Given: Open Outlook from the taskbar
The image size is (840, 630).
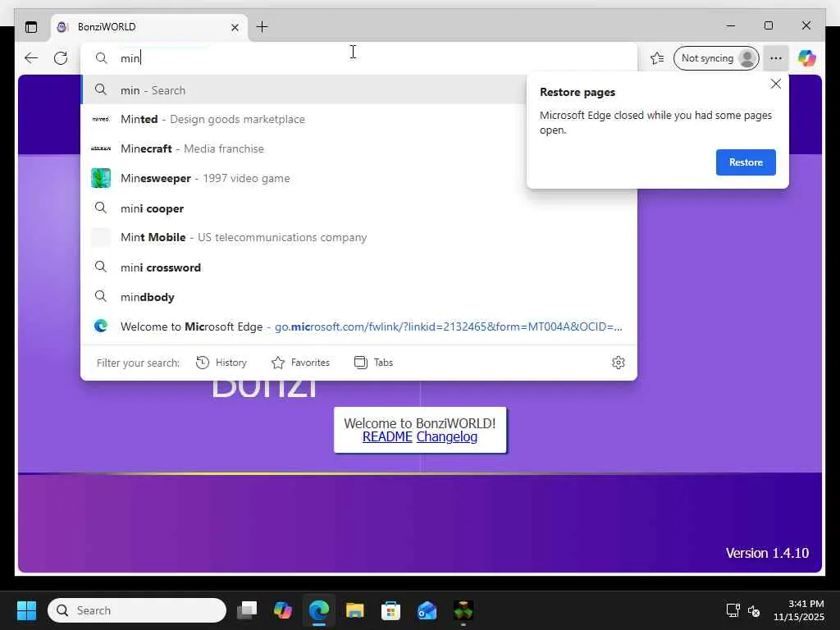Looking at the screenshot, I should tap(427, 610).
